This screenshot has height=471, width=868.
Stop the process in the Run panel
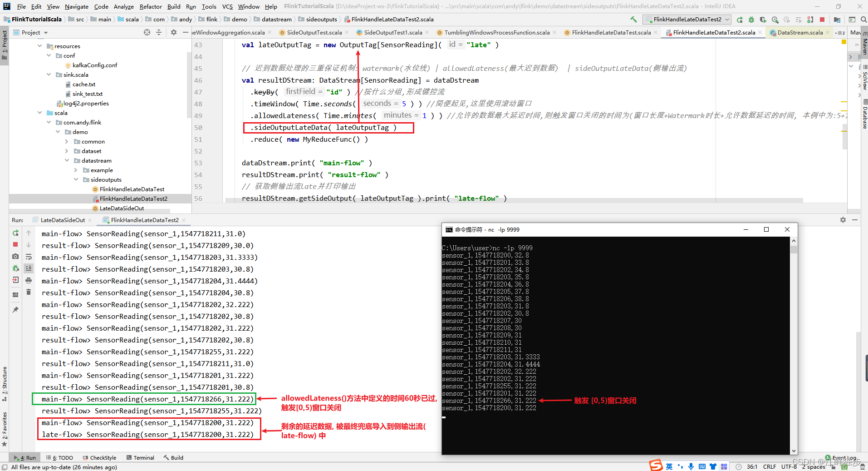pyautogui.click(x=15, y=244)
